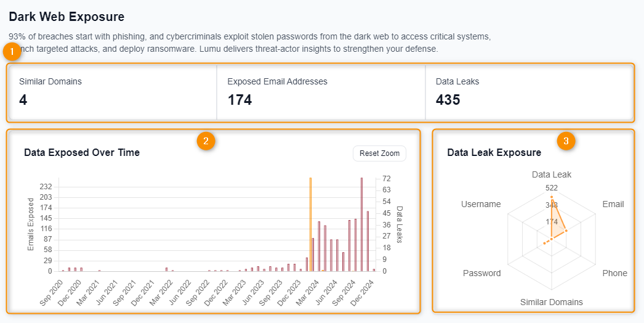
Task: Click the radar data point on the Email axis
Action: (566, 231)
